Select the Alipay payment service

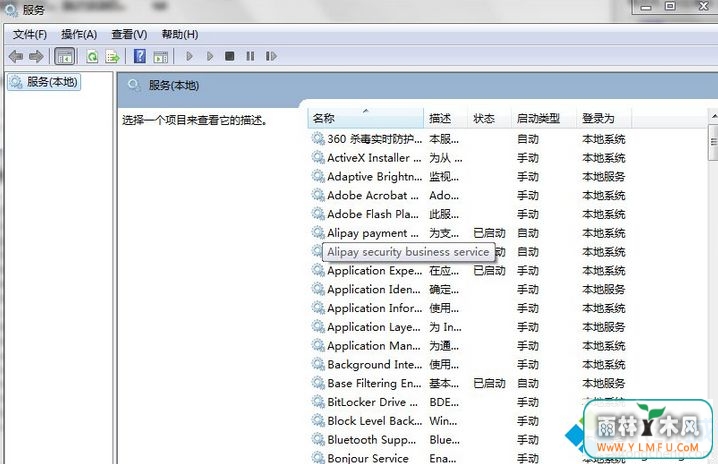pyautogui.click(x=469, y=233)
